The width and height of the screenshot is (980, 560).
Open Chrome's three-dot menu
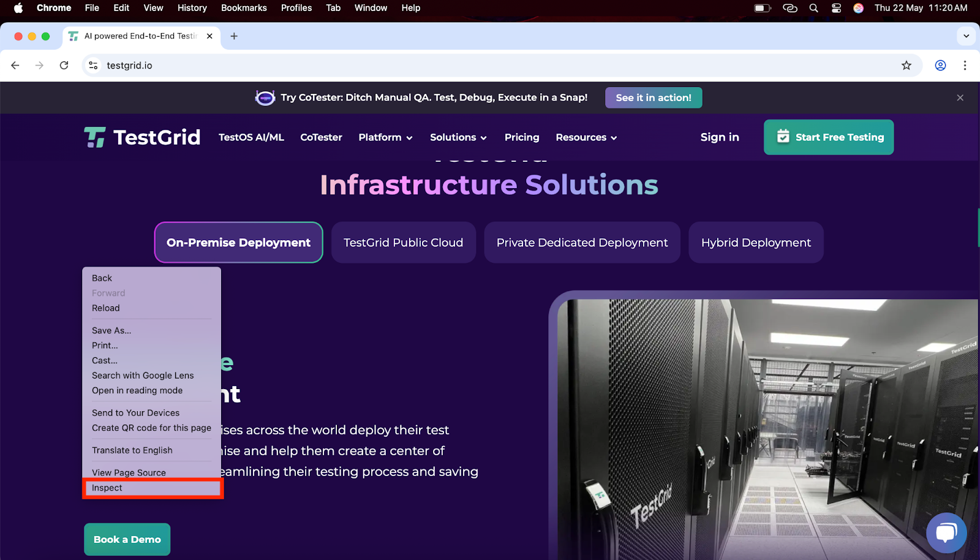point(965,65)
